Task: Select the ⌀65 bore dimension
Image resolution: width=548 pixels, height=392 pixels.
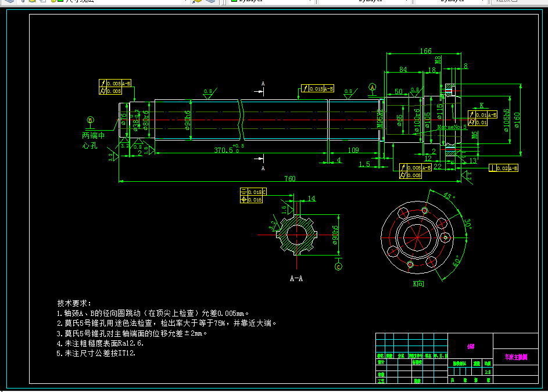Action: tap(400, 120)
